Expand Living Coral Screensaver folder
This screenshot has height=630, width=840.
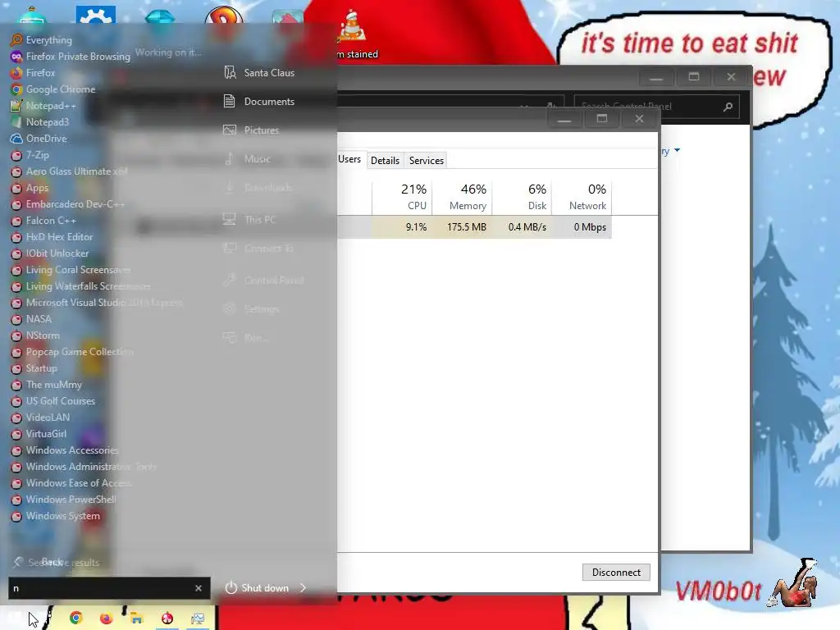point(71,270)
